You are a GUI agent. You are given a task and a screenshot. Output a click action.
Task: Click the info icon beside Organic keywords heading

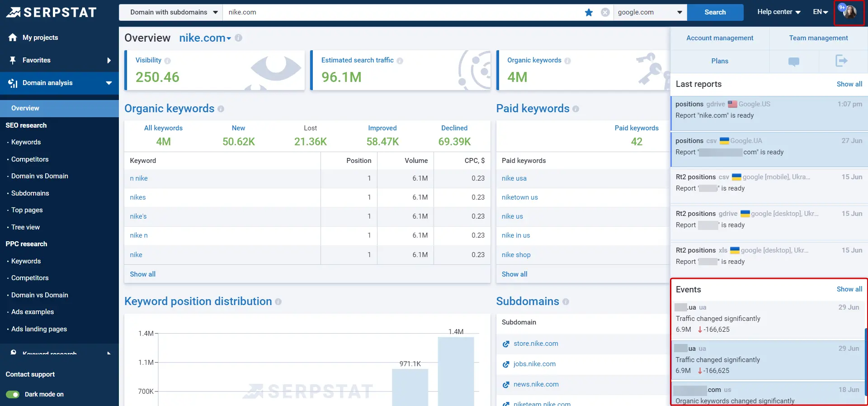click(221, 109)
